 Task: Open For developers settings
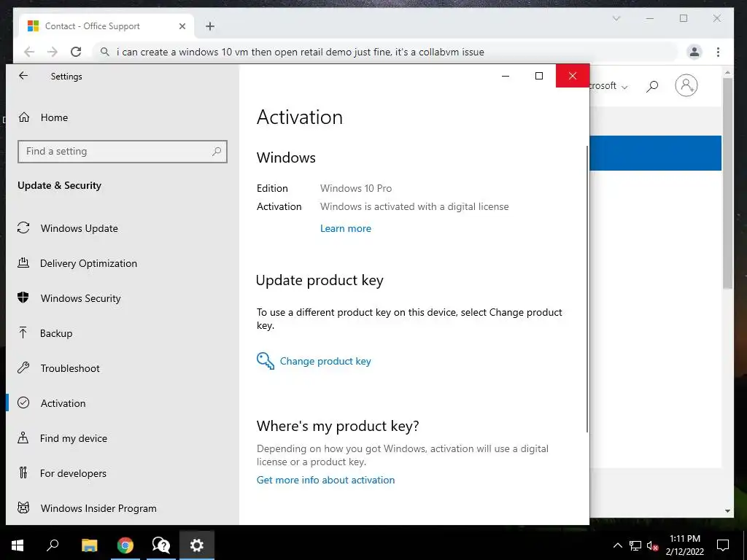[x=123, y=473]
